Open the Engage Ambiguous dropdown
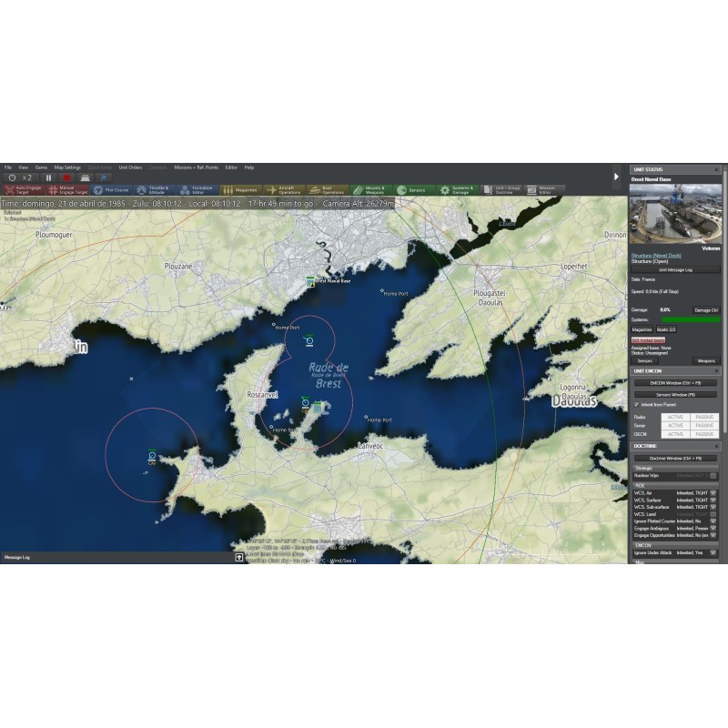This screenshot has height=728, width=728. point(713,528)
